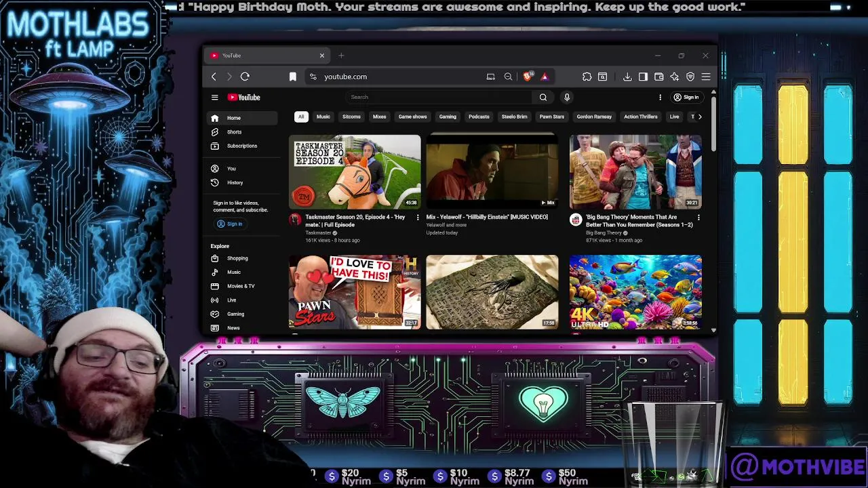The image size is (868, 488).
Task: Open the browser hamburger main menu
Action: coord(706,77)
